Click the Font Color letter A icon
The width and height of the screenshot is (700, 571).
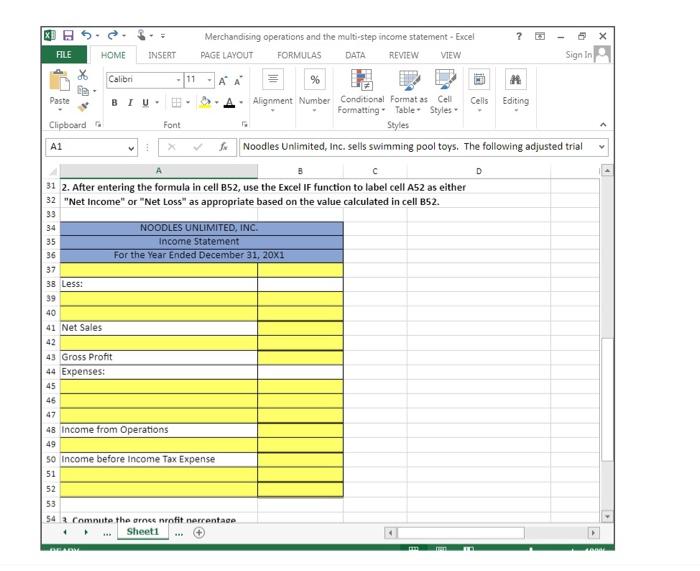pyautogui.click(x=229, y=103)
